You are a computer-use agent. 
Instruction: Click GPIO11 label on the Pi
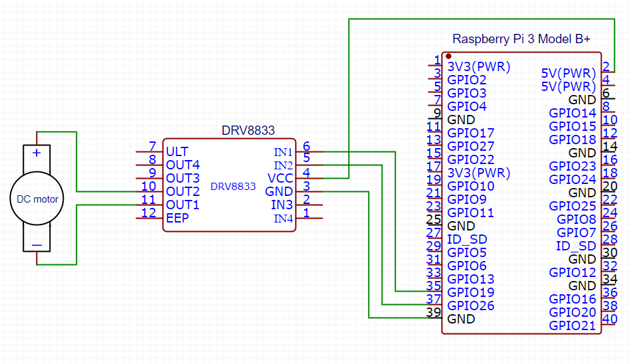(x=470, y=213)
